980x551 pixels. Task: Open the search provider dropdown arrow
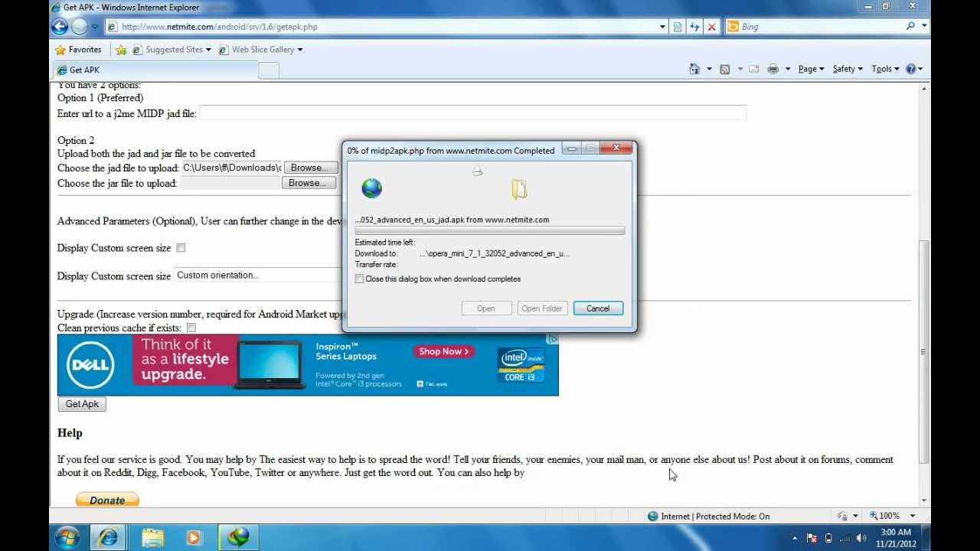click(924, 26)
